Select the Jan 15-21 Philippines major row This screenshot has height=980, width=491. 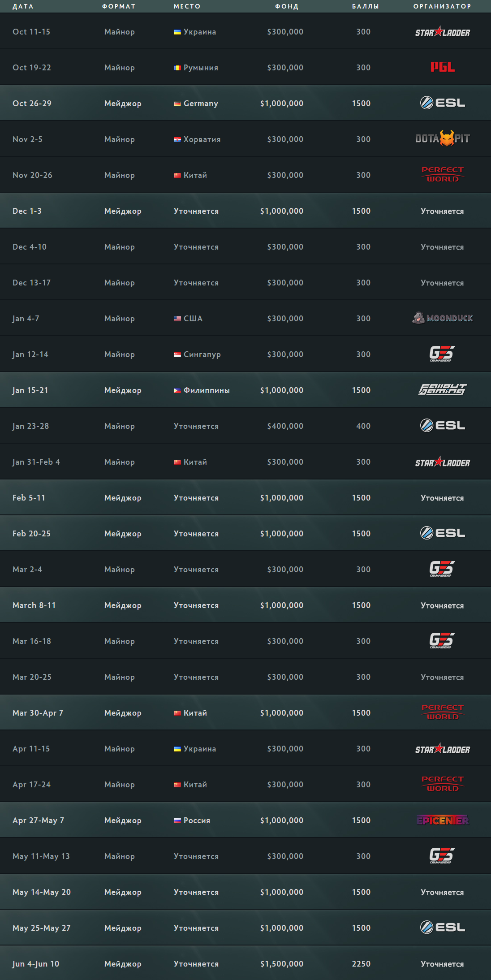click(245, 390)
